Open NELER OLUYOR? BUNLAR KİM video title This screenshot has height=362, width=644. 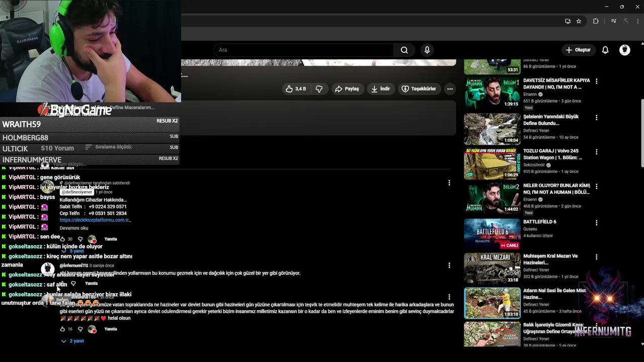[556, 189]
